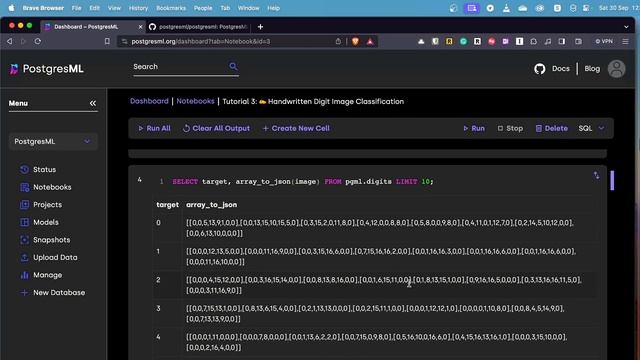Open Notebooks in the sidebar
The image size is (640, 360).
52,187
